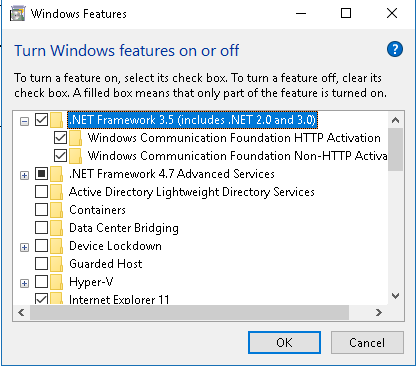Click the vertical scrollbar down arrow
Image resolution: width=416 pixels, height=366 pixels.
[396, 296]
